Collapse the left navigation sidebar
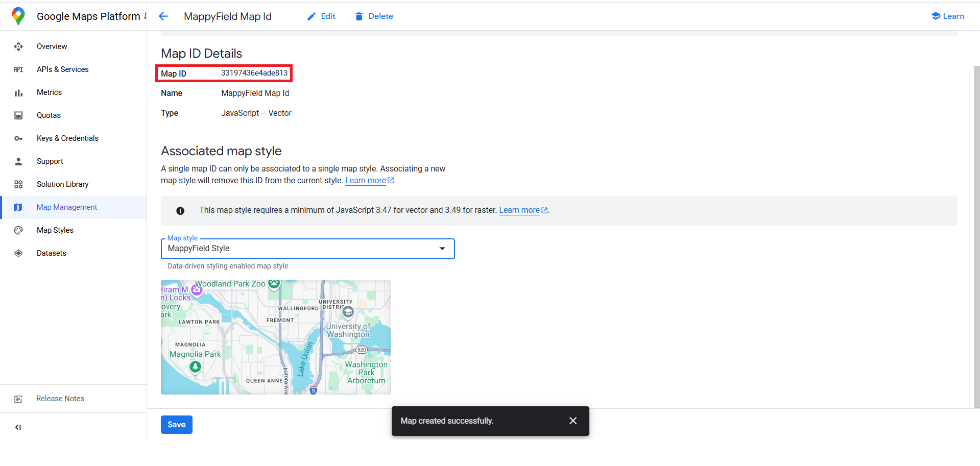Screen dimensions: 980x466 18,427
